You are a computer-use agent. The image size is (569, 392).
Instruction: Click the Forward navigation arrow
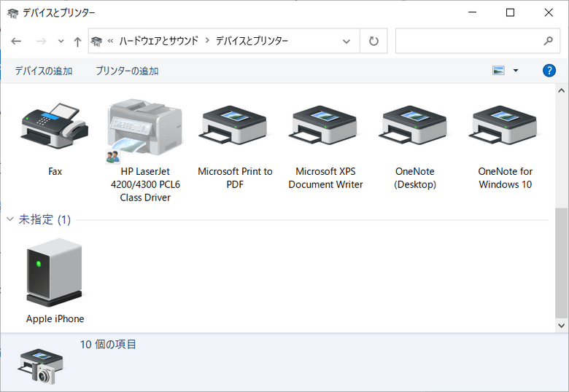[x=41, y=41]
